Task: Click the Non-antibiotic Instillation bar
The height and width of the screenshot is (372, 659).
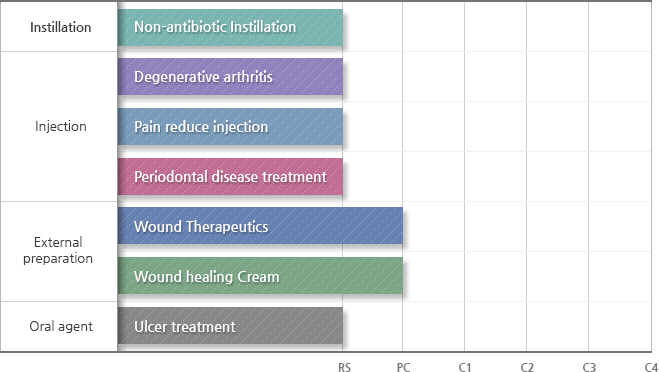Action: [x=230, y=27]
